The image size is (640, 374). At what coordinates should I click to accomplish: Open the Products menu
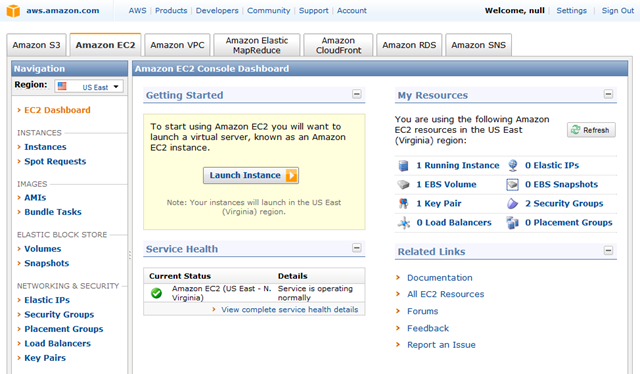171,11
